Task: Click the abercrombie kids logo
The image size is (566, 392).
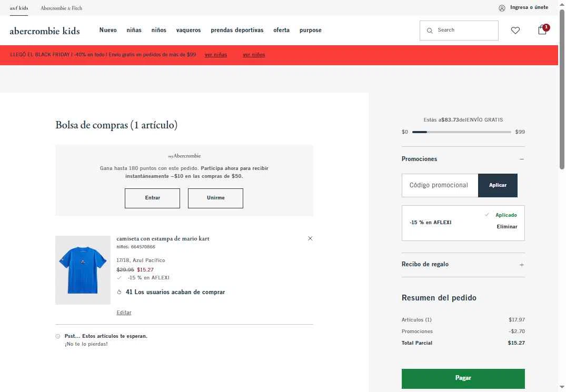Action: coord(45,31)
